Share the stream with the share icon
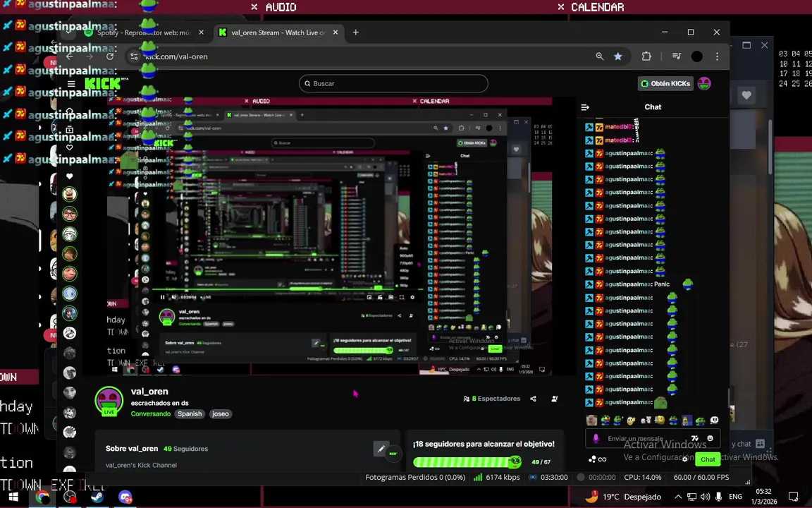Image resolution: width=812 pixels, height=508 pixels. pos(534,399)
